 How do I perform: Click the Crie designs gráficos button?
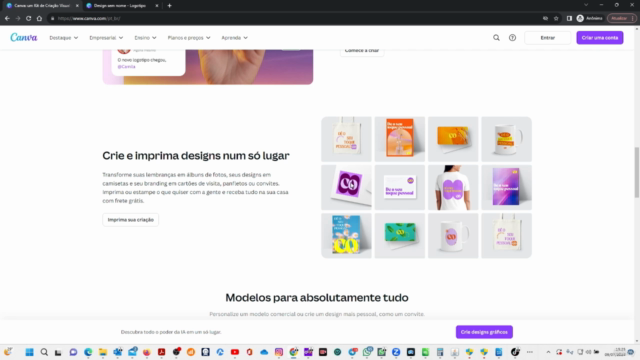(x=484, y=332)
